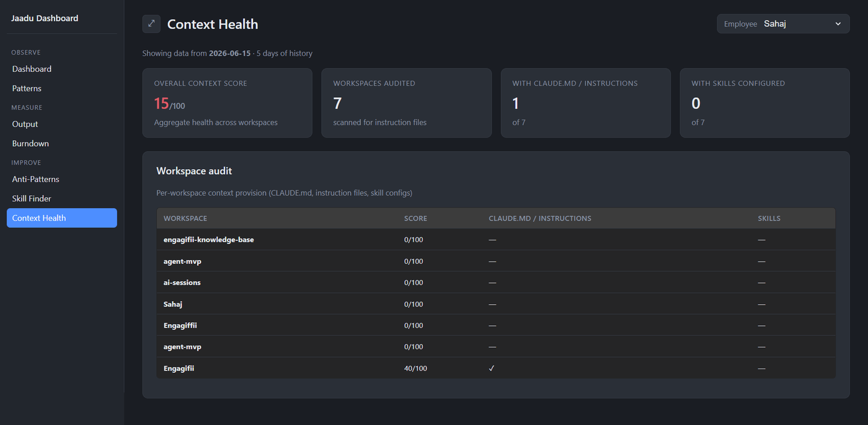This screenshot has height=425, width=868.
Task: Click the With CLAUDE.md / Instructions card
Action: click(x=585, y=103)
